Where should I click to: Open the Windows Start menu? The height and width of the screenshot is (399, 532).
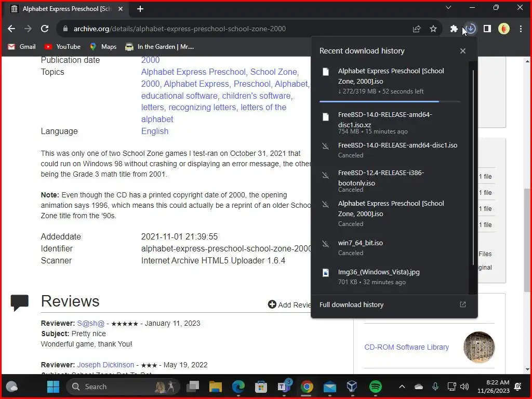(x=54, y=387)
